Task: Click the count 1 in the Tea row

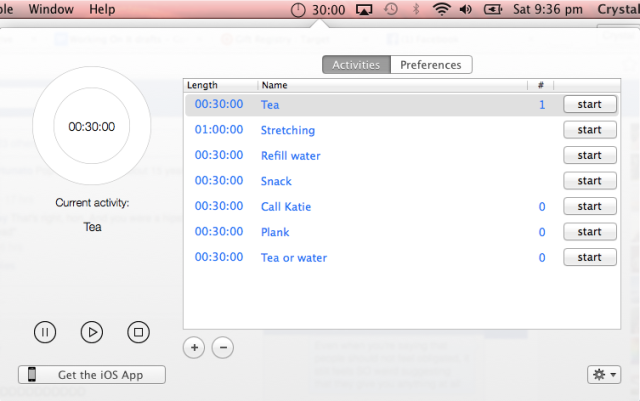Action: point(542,105)
